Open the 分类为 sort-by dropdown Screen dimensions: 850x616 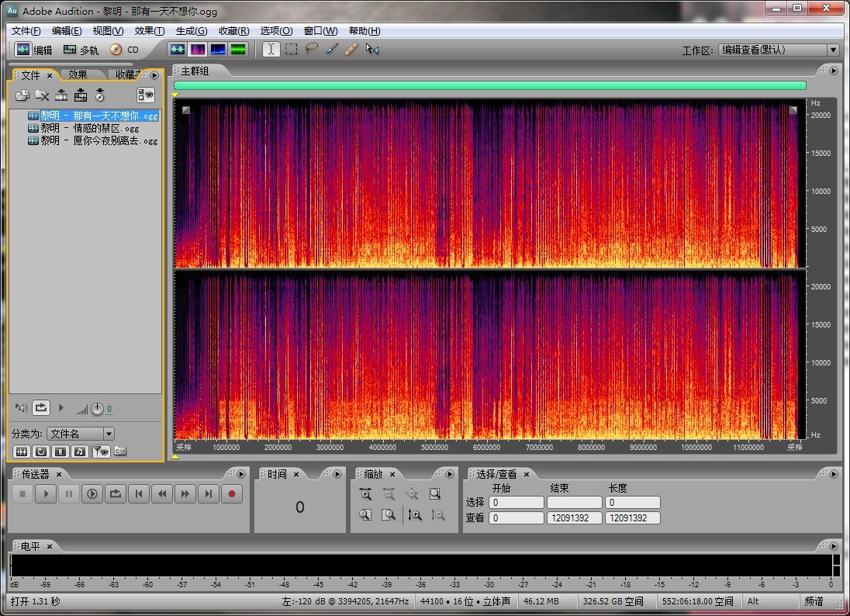(81, 434)
